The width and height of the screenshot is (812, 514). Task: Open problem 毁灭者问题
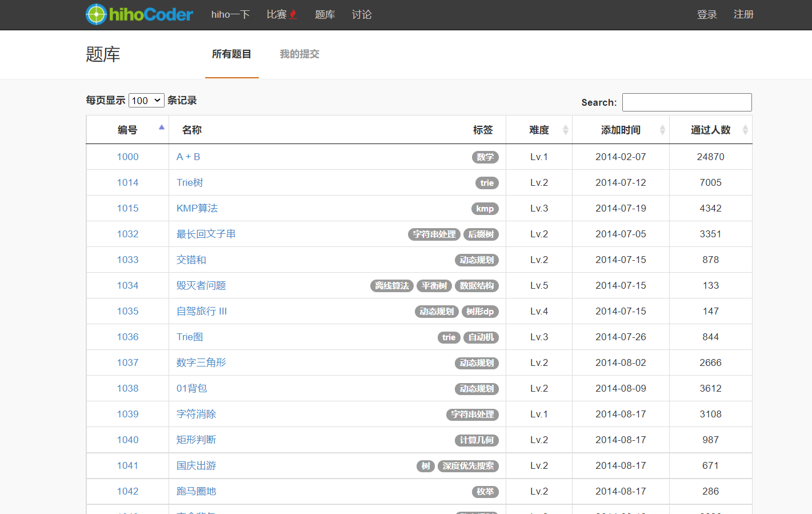coord(201,285)
